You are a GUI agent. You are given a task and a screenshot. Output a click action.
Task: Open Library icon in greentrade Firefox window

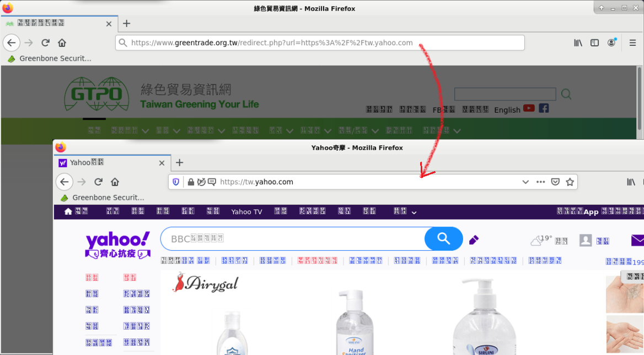578,43
